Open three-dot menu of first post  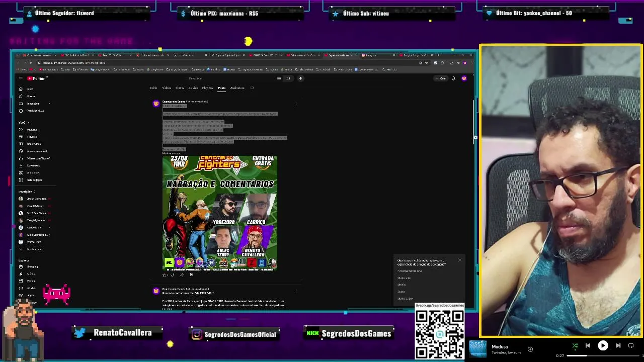pos(296,104)
